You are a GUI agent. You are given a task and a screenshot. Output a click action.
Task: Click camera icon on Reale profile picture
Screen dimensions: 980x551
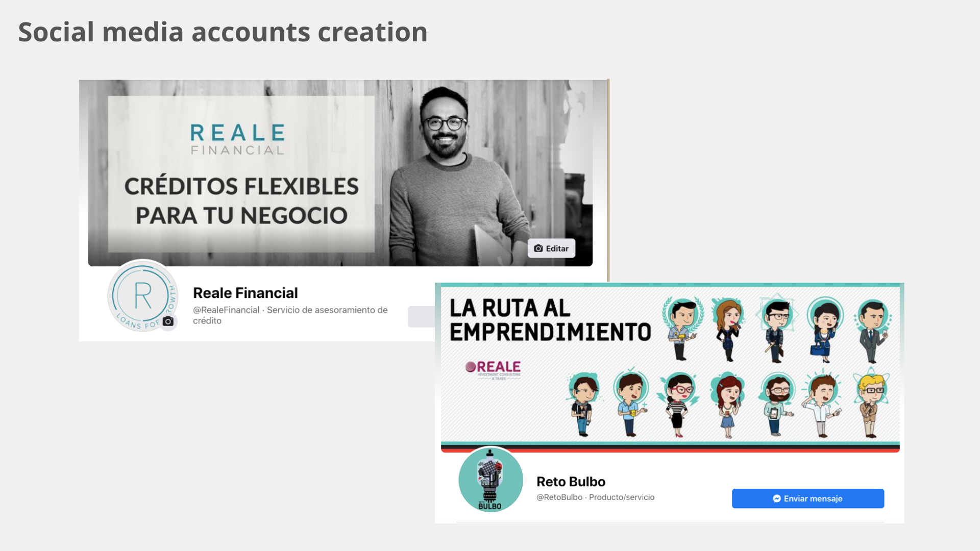168,321
